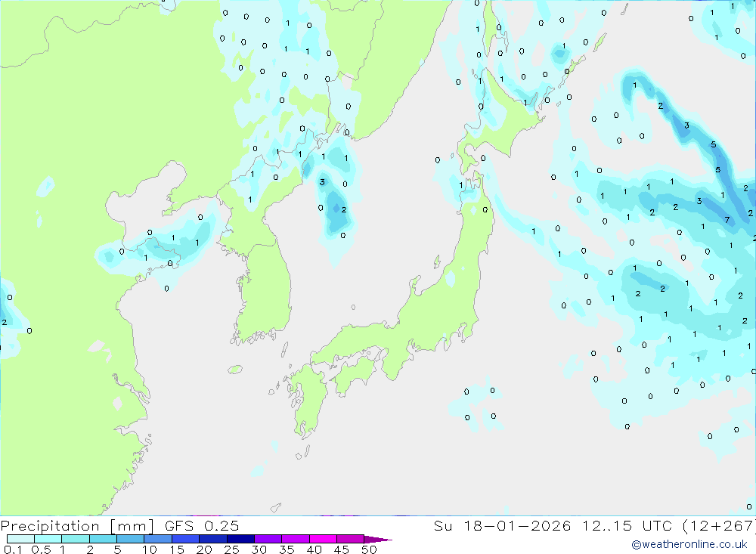Click the 20–25 mm legend color swatch
Viewport: 756px width, 554px height.
[212, 539]
